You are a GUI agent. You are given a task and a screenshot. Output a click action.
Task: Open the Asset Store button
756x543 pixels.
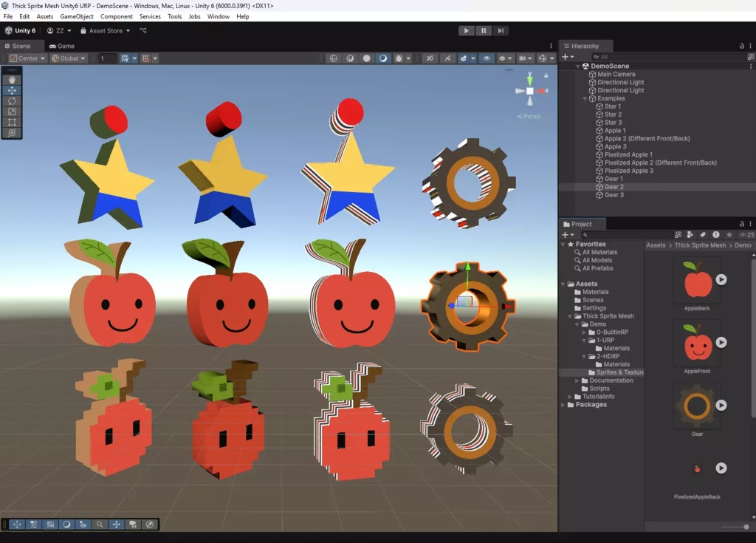coord(106,31)
